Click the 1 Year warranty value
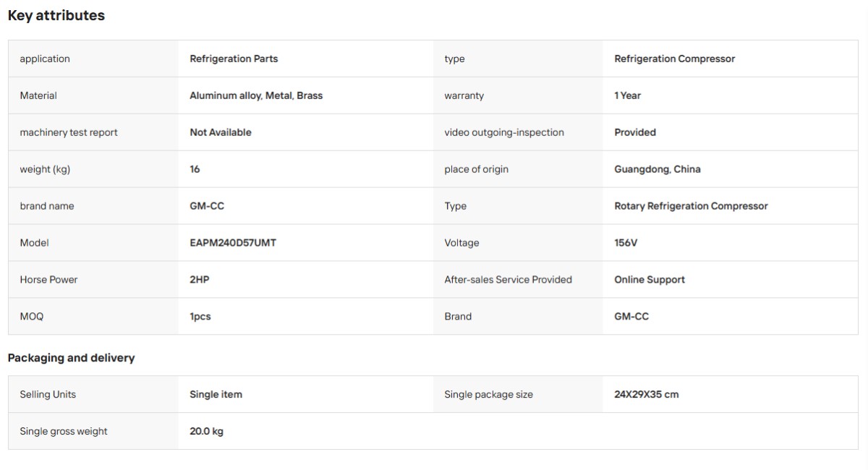Image resolution: width=868 pixels, height=470 pixels. tap(627, 95)
